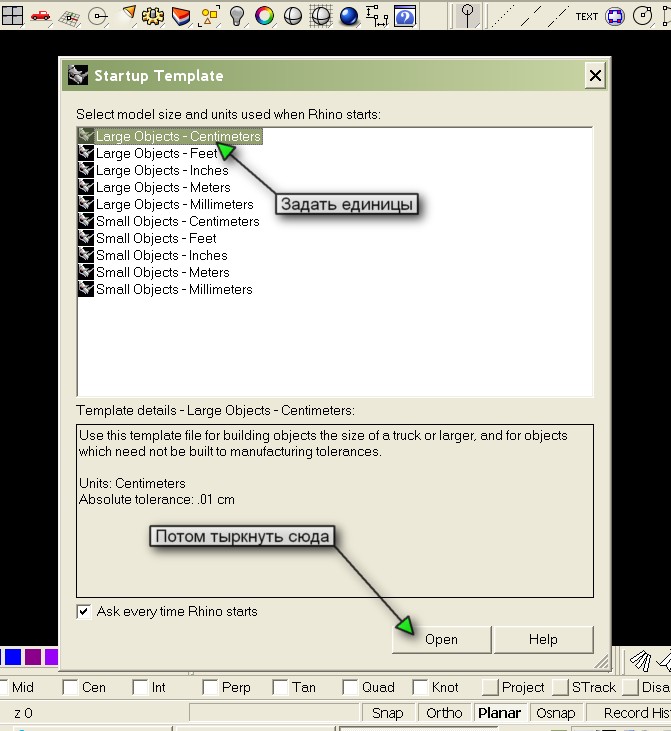This screenshot has height=731, width=671.
Task: Select Small Objects - Inches template
Action: (153, 255)
